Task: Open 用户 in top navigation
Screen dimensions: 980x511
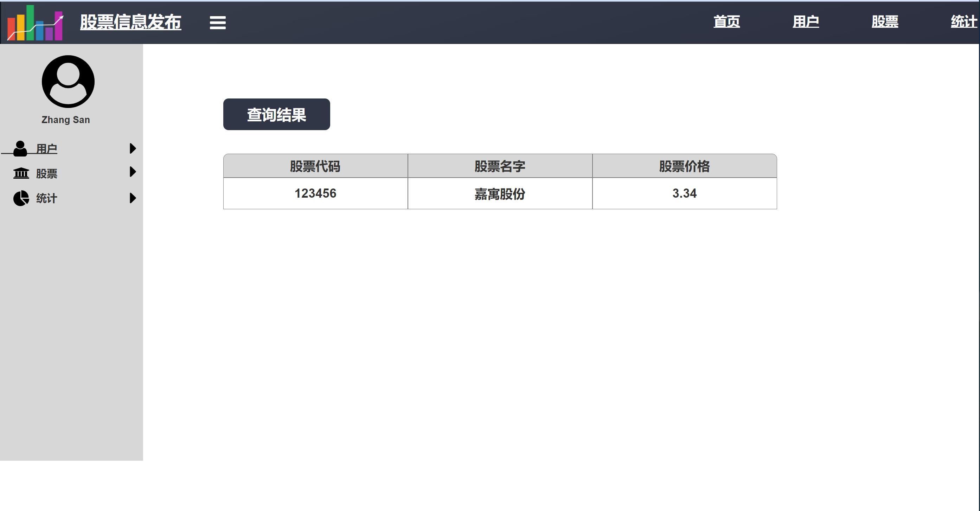Action: pos(805,22)
